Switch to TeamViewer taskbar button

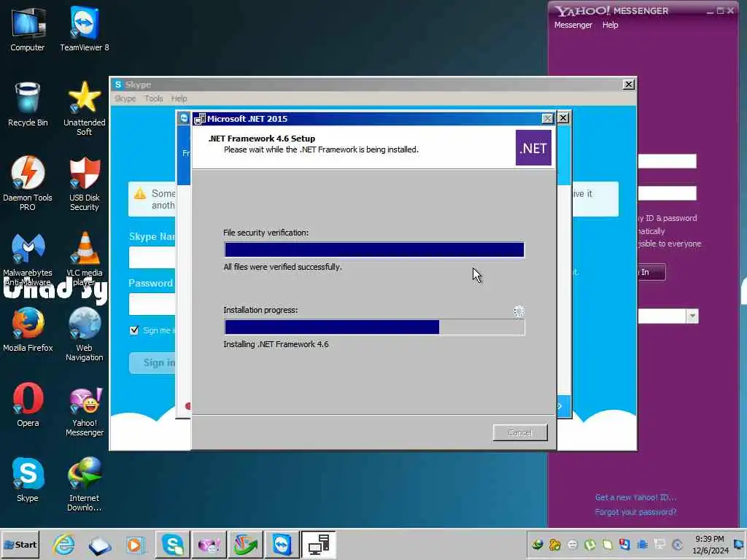point(282,545)
